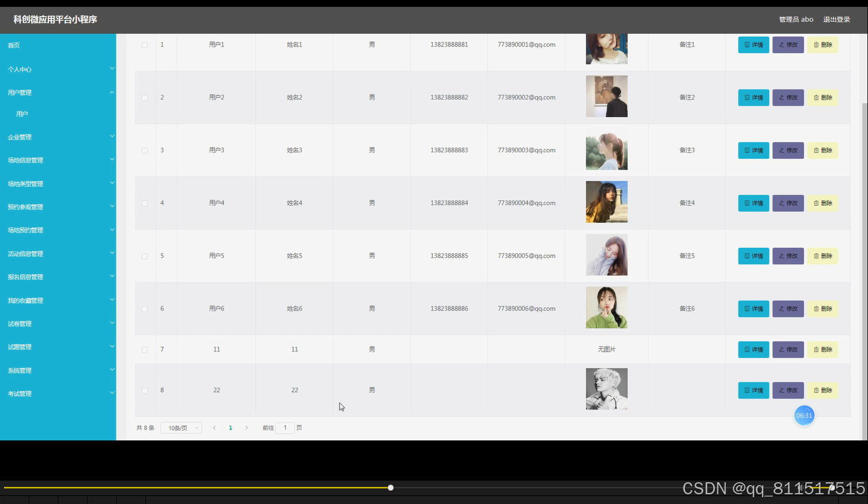Image resolution: width=868 pixels, height=504 pixels.
Task: Tick the checkbox for row 2
Action: click(144, 98)
